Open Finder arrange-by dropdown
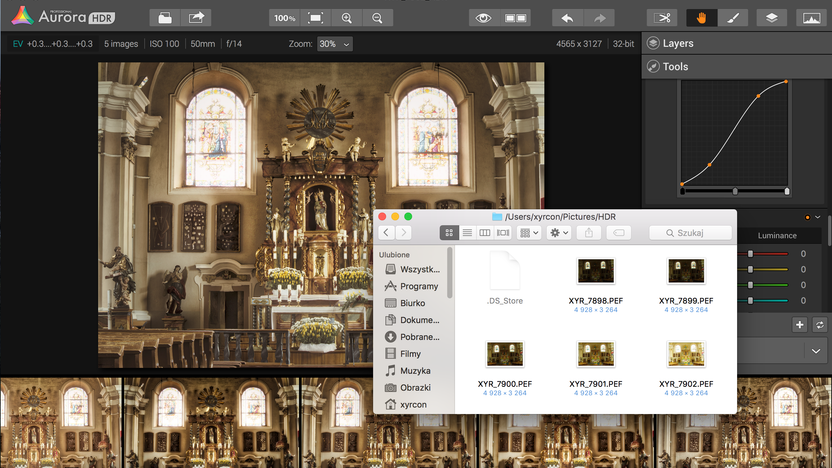Screen dimensions: 832x468 click(x=529, y=232)
